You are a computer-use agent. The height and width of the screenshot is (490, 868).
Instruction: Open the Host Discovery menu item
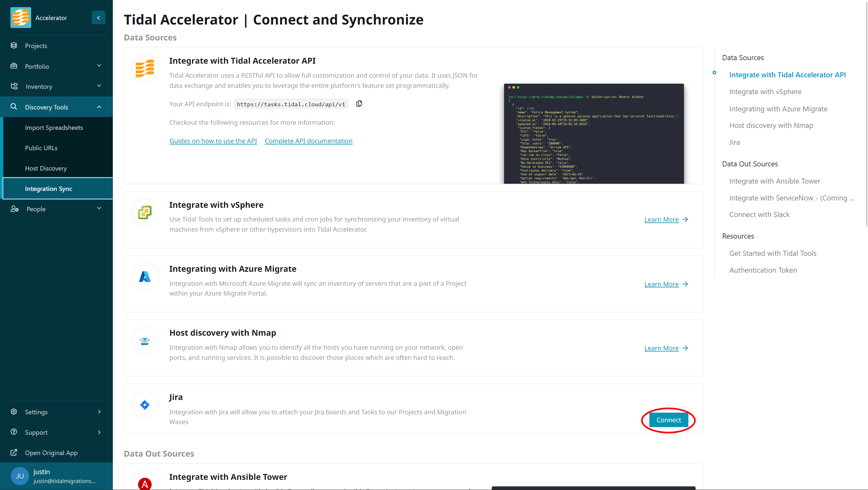46,168
